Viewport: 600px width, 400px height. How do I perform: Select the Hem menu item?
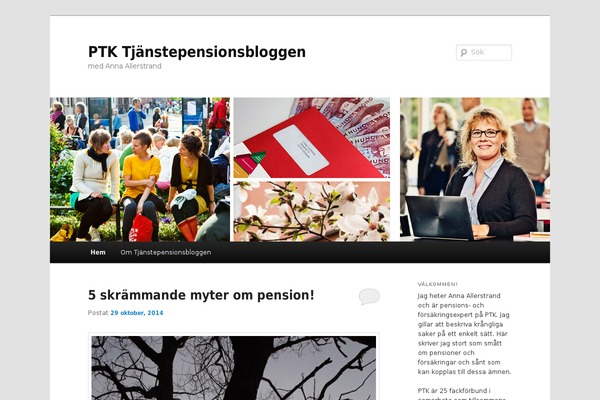coord(98,252)
